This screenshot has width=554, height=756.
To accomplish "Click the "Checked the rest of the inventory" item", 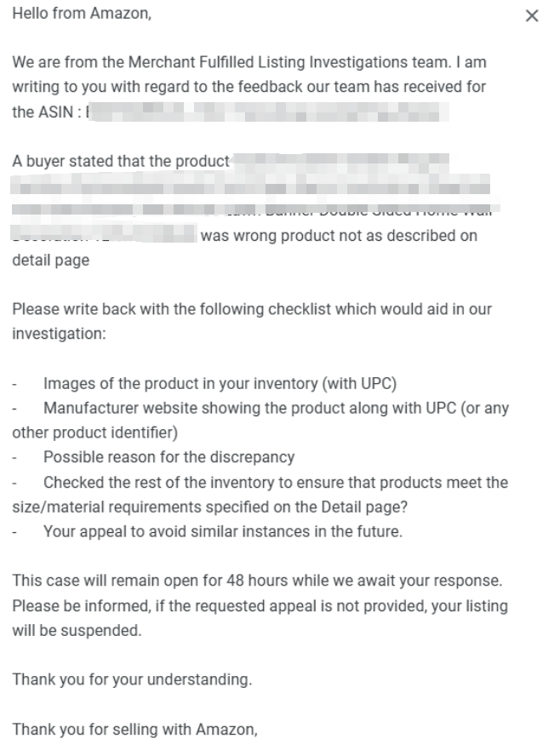I will pos(276,482).
